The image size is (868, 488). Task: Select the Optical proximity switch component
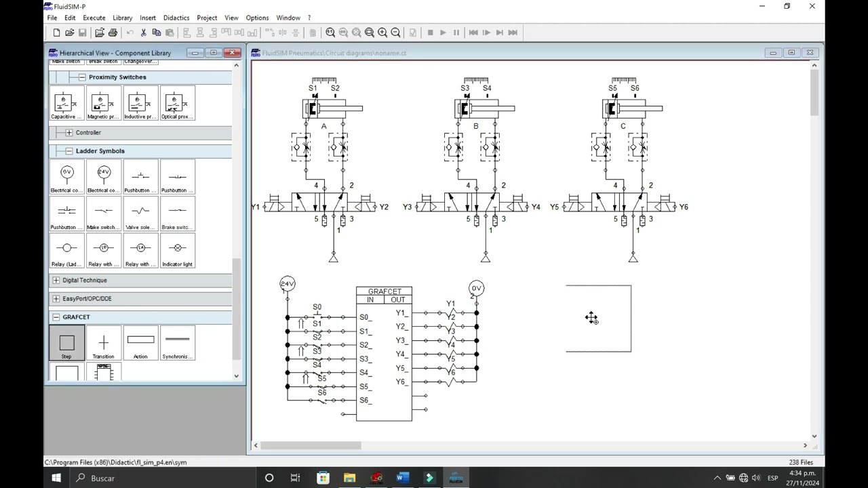[x=177, y=104]
